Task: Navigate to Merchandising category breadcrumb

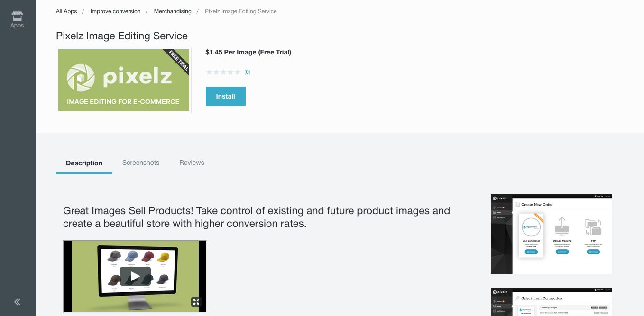Action: click(x=173, y=11)
